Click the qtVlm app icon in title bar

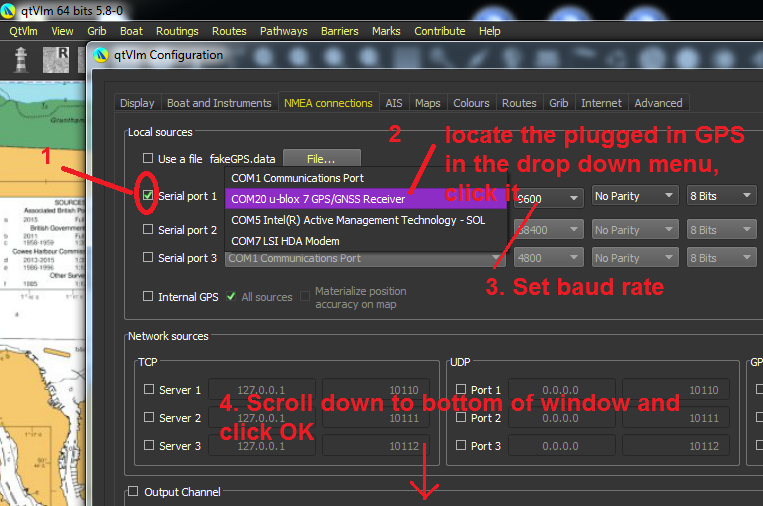tap(9, 11)
